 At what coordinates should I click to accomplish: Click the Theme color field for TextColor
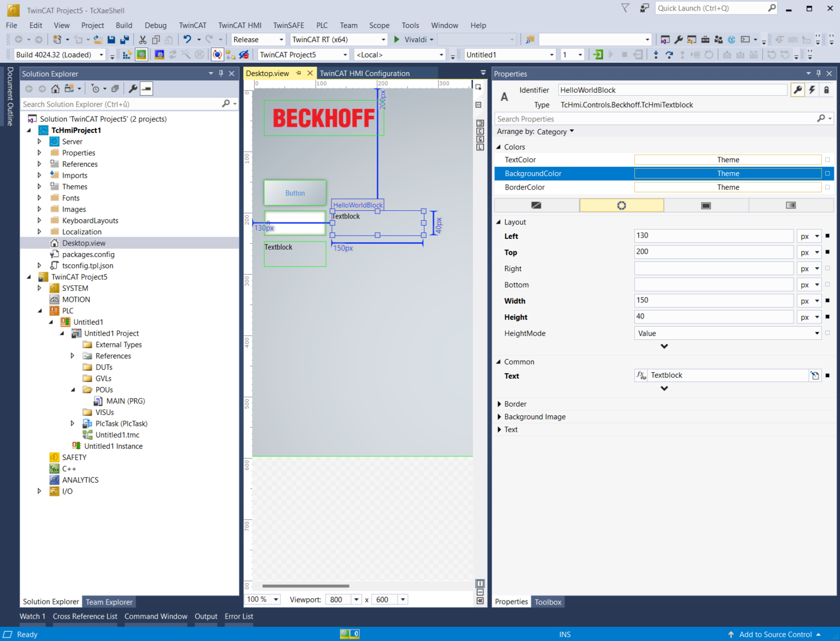click(x=727, y=159)
